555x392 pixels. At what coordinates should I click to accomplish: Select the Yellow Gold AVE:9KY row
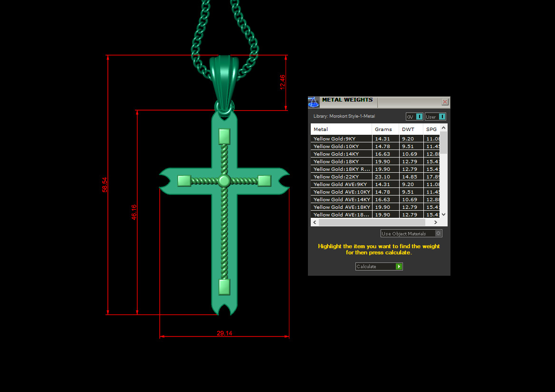[x=375, y=184]
